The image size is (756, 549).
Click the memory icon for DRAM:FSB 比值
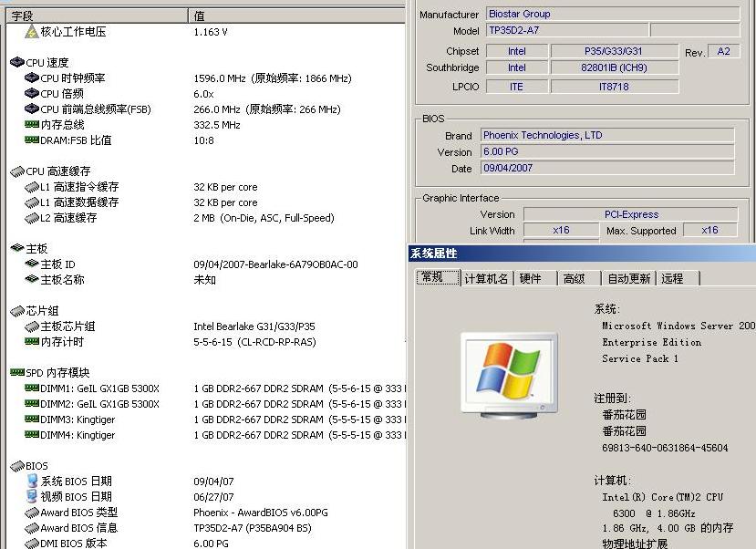click(32, 140)
